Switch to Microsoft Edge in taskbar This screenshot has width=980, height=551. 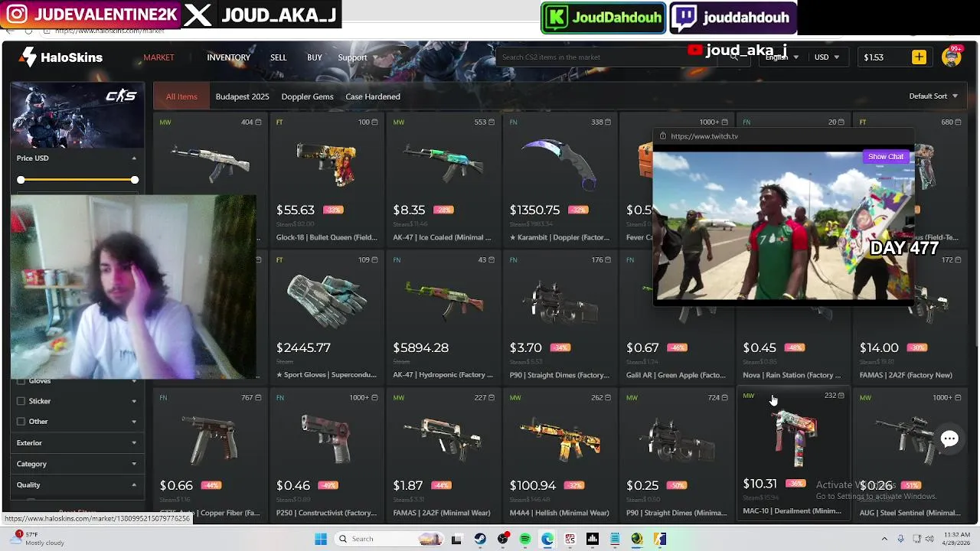547,539
